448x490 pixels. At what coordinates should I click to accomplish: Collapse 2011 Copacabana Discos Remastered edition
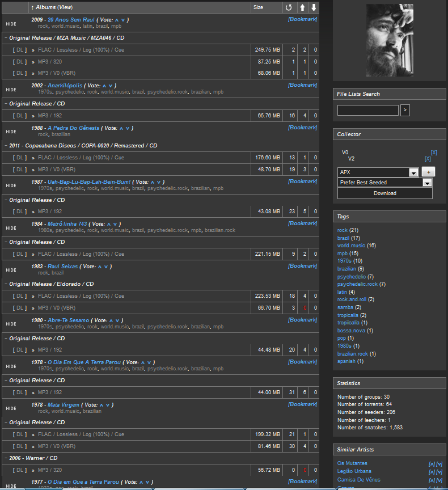pyautogui.click(x=6, y=146)
